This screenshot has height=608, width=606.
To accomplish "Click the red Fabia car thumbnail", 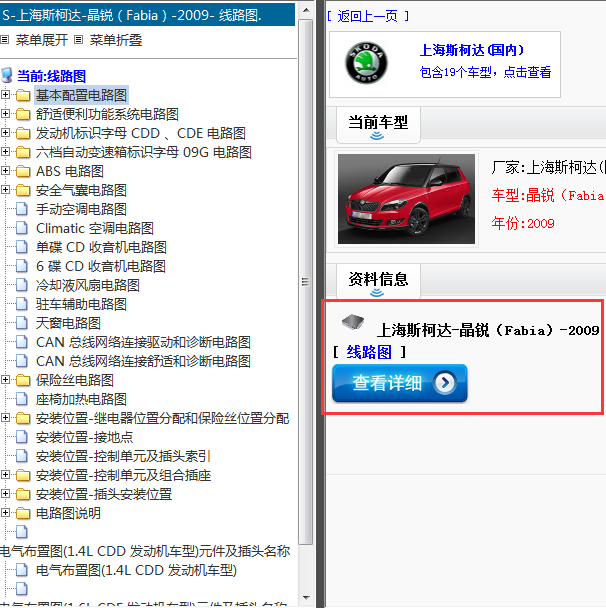I will pyautogui.click(x=406, y=199).
